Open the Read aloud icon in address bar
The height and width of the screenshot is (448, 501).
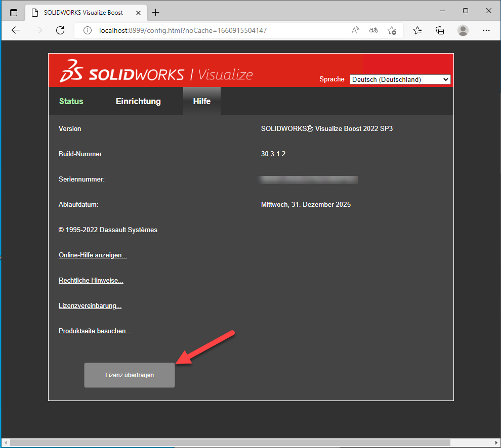(x=356, y=30)
